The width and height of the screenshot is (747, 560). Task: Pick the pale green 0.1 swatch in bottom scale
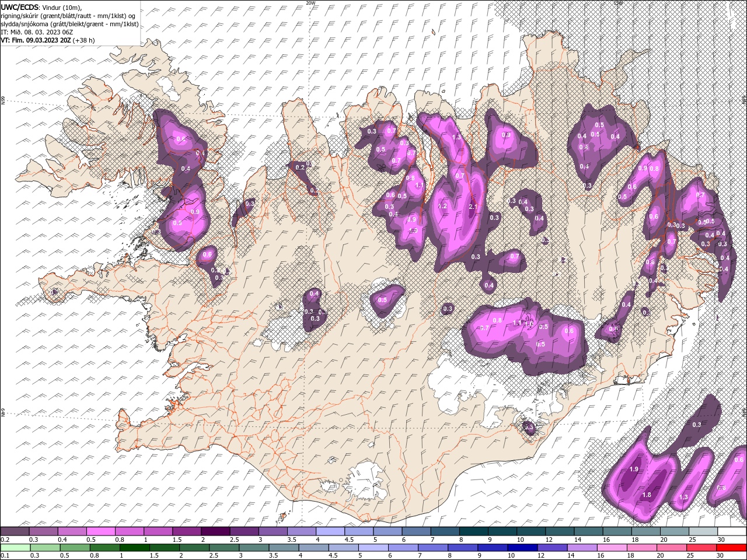click(15, 548)
